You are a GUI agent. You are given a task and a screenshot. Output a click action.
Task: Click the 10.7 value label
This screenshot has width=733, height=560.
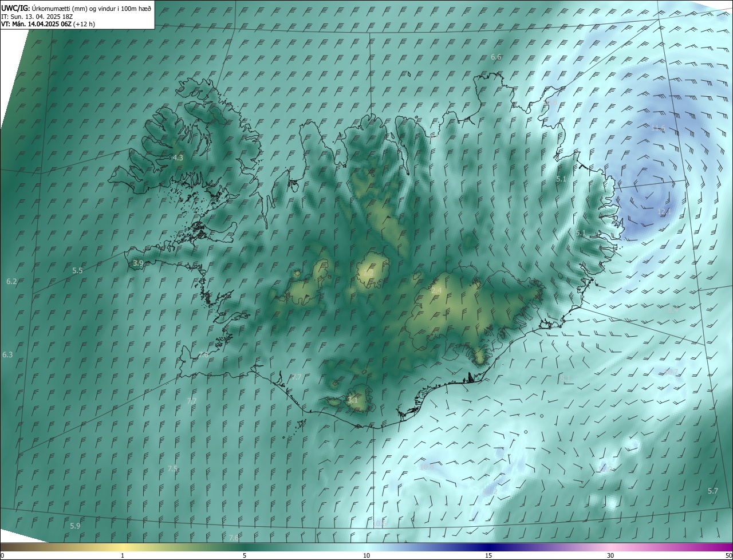(671, 372)
